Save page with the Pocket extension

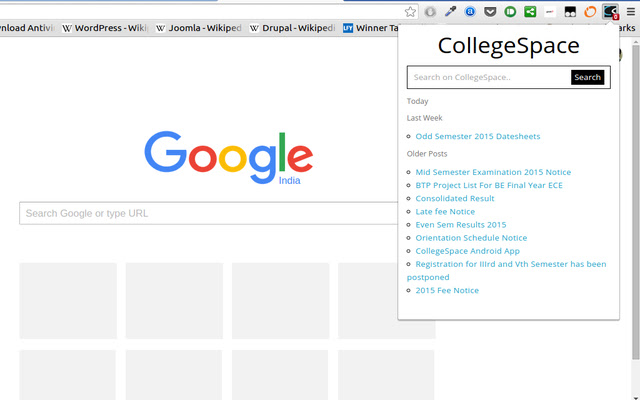click(490, 12)
